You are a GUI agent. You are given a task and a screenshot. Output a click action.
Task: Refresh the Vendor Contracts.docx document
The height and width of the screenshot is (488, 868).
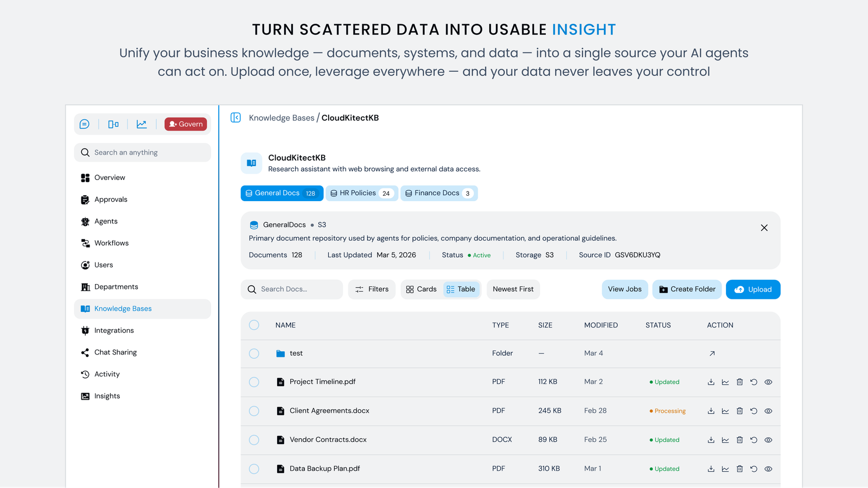click(754, 440)
